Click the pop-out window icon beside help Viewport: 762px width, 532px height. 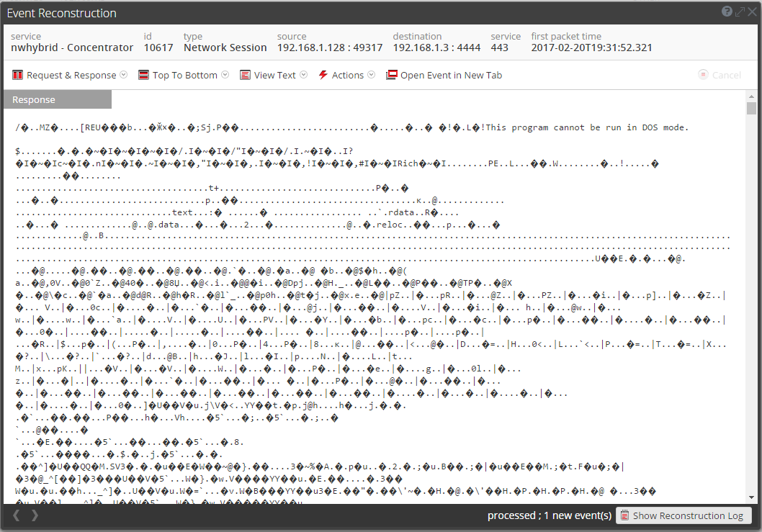[x=739, y=12]
